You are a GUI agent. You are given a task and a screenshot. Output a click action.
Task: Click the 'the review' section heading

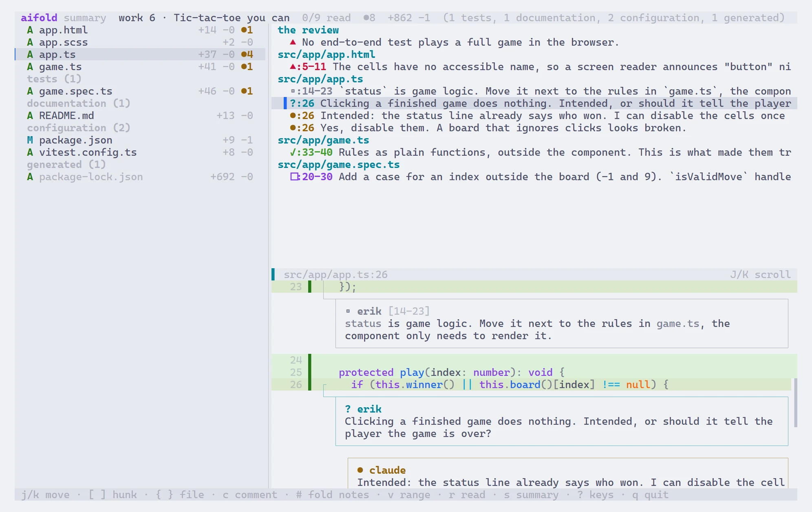click(x=308, y=30)
